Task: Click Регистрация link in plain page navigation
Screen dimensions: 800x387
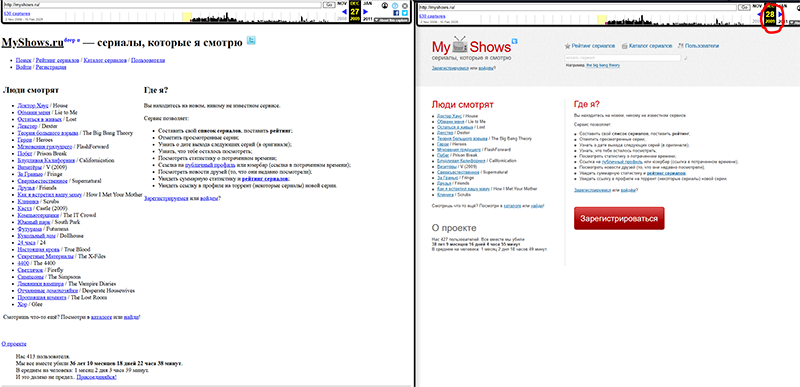Action: pos(51,67)
